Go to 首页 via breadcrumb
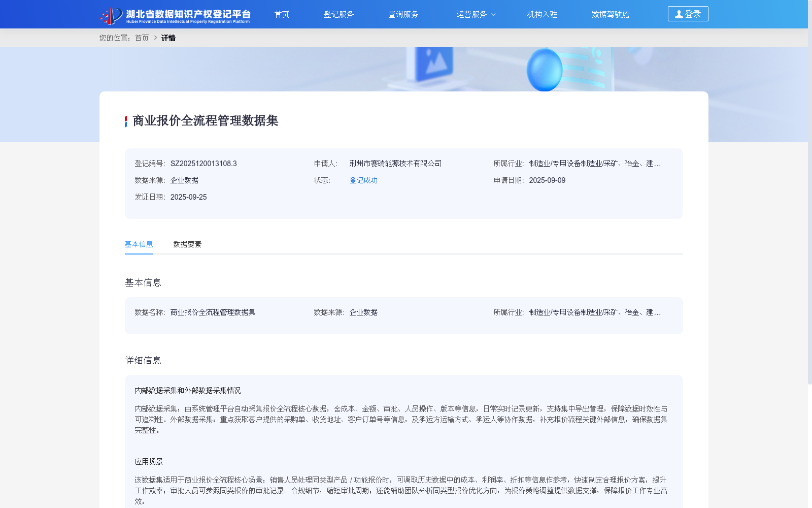The width and height of the screenshot is (812, 508). click(x=142, y=38)
